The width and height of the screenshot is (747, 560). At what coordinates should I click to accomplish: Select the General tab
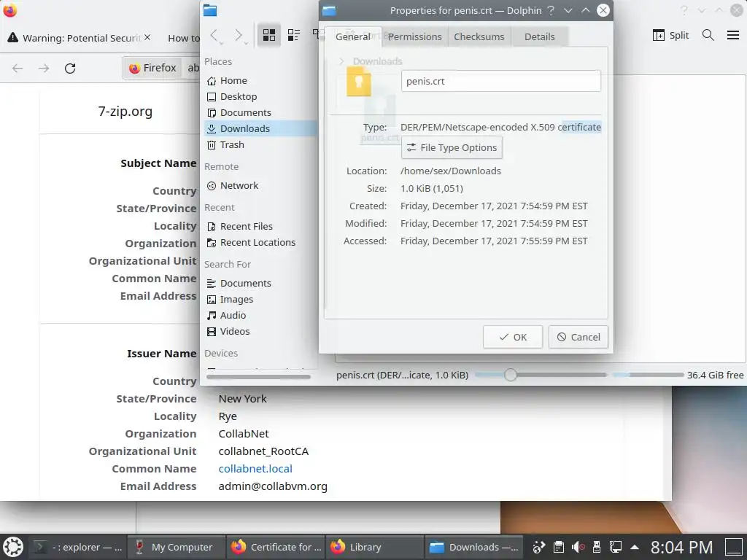coord(353,36)
